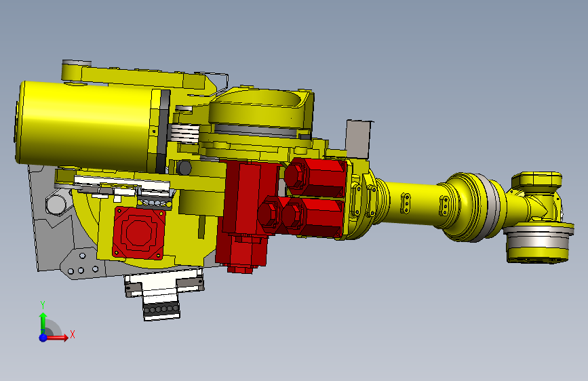Click the red X axis arrow of the triad
Image resolution: width=588 pixels, height=381 pixels.
click(58, 338)
